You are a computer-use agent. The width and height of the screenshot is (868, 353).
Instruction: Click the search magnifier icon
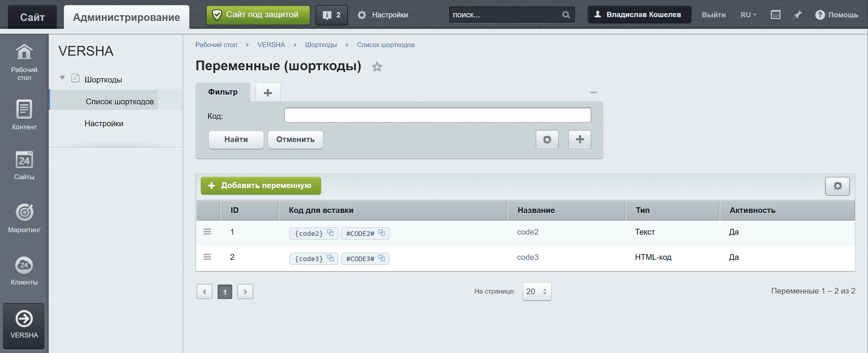click(x=566, y=15)
